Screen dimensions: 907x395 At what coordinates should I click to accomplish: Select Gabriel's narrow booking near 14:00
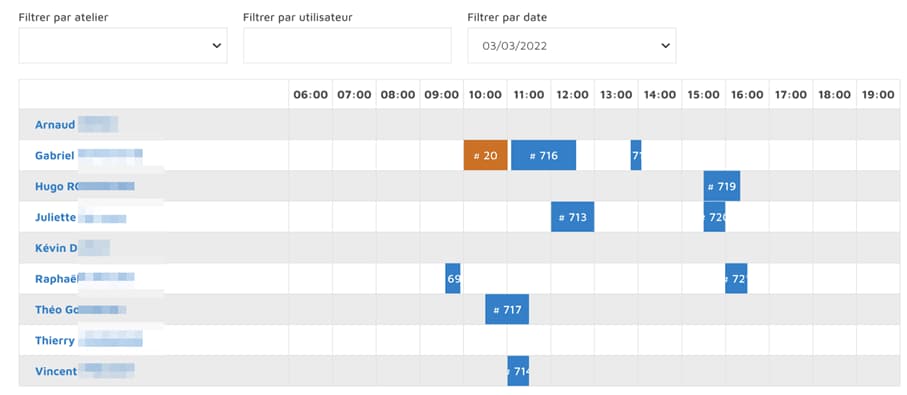(636, 155)
